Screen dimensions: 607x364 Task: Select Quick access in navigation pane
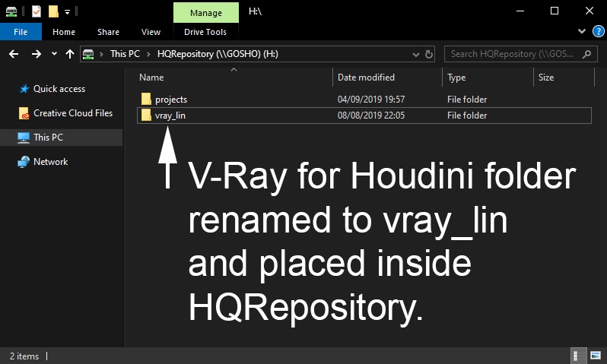coord(59,89)
